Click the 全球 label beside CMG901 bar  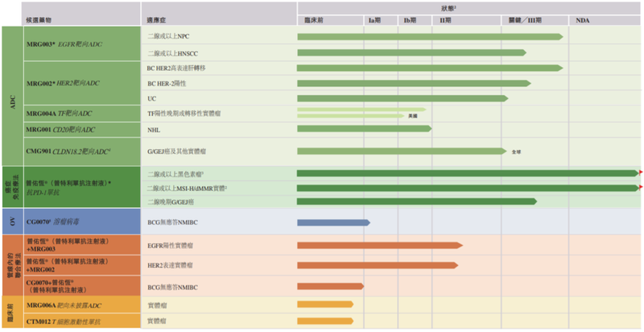click(516, 151)
